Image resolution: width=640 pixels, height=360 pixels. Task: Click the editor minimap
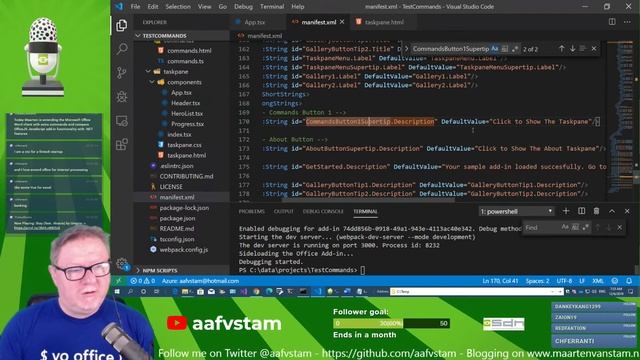620,118
